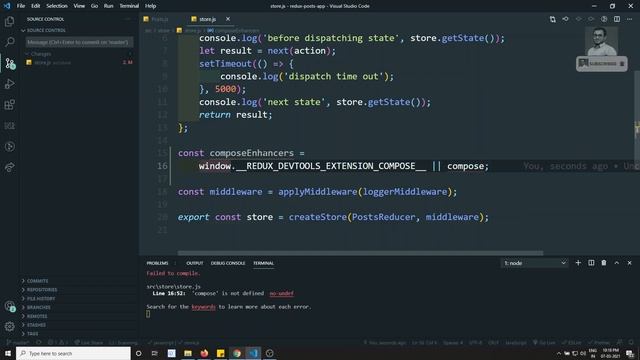Open the terminal selector dropdown showing node
This screenshot has width=640, height=360.
534,263
